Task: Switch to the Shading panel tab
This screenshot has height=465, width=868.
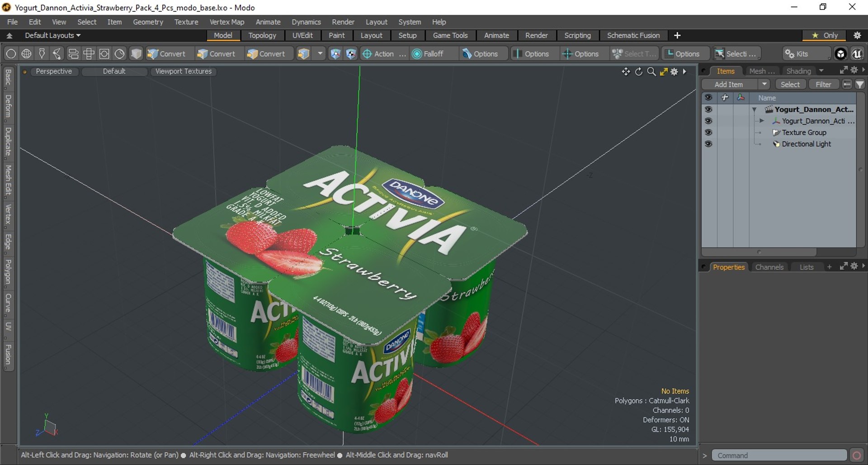Action: [x=798, y=71]
